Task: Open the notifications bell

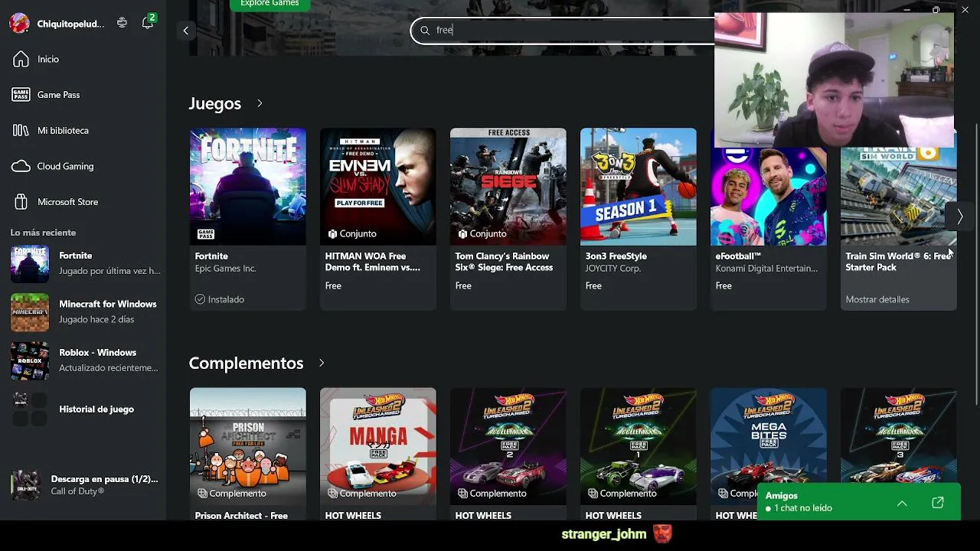Action: point(148,23)
